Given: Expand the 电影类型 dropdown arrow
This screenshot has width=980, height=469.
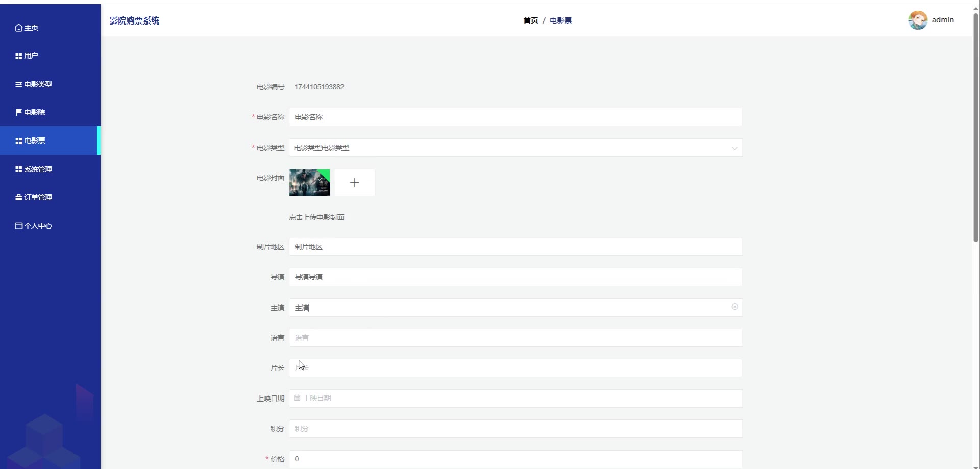Looking at the screenshot, I should coord(734,148).
